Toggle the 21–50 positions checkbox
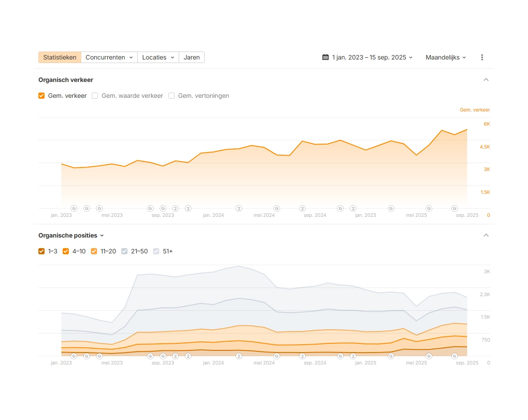Viewport: 528px width, 420px height. (124, 251)
